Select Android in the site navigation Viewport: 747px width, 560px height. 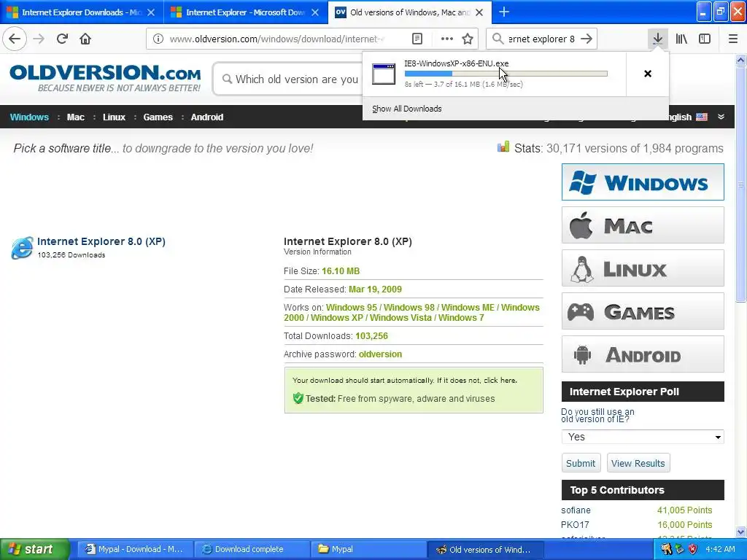(x=206, y=117)
